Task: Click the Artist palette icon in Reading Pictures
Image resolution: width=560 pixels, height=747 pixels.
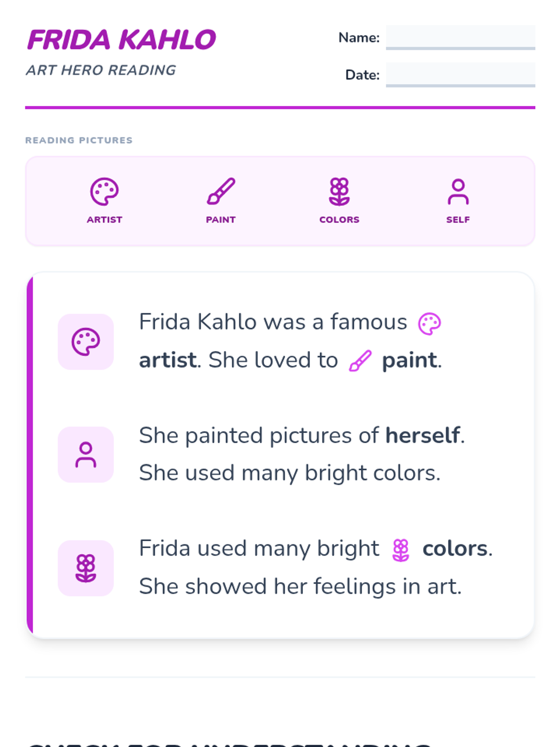Action: click(105, 191)
